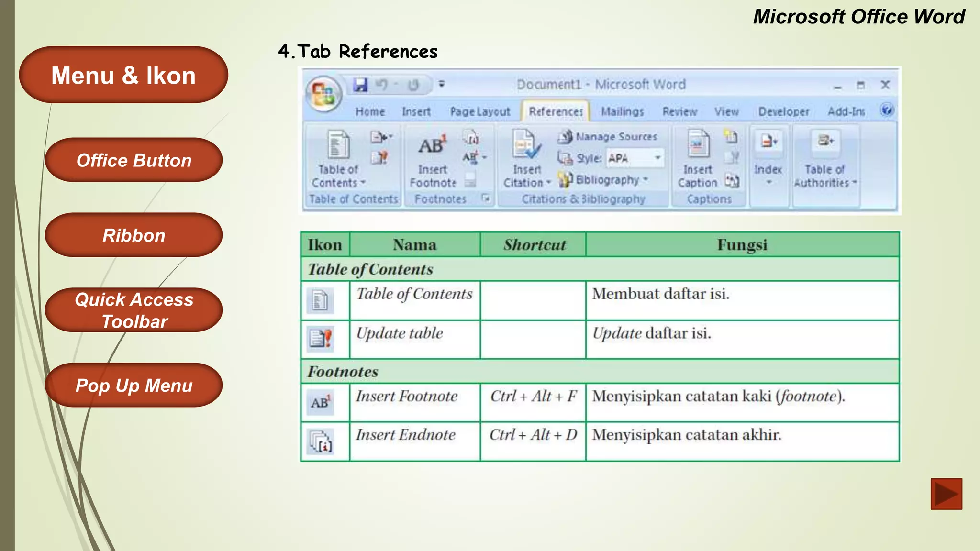Open Customize Quick Access Toolbar arrow
Screen dimensions: 980x551
coord(442,84)
